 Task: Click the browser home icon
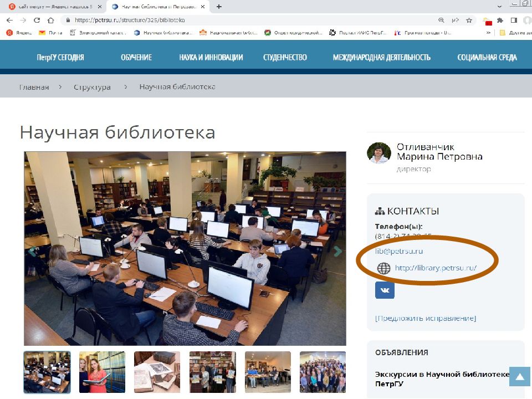(50, 20)
